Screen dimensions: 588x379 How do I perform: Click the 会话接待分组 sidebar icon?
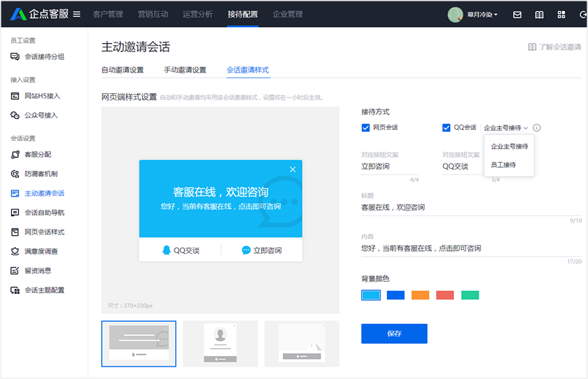[15, 56]
